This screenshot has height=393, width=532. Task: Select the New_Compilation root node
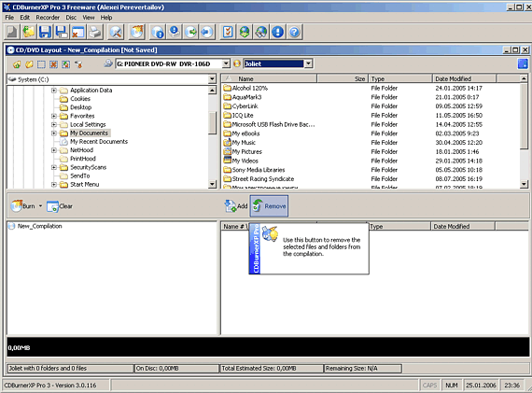(x=40, y=226)
